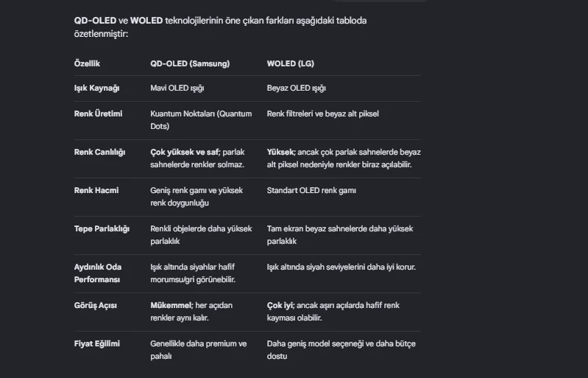Click the Özellik column header
Image resolution: width=588 pixels, height=378 pixels.
click(87, 63)
